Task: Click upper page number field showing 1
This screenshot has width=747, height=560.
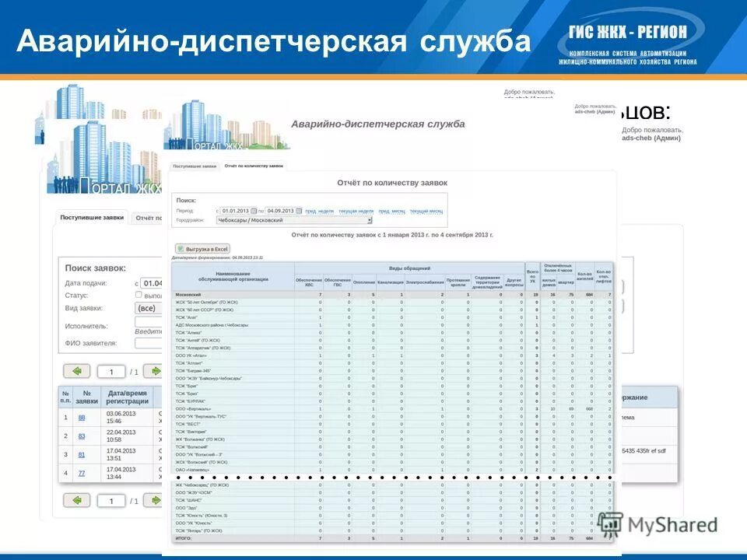Action: (x=111, y=372)
